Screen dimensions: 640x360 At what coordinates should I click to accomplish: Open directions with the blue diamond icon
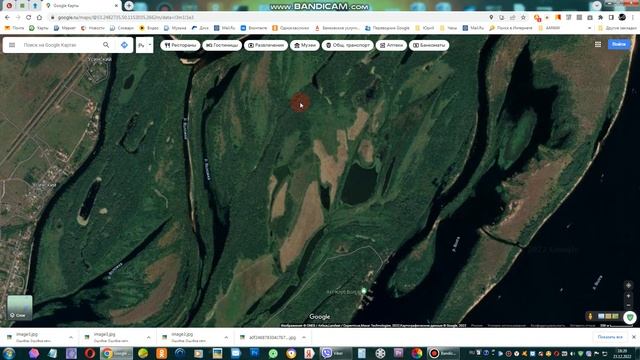click(x=124, y=45)
